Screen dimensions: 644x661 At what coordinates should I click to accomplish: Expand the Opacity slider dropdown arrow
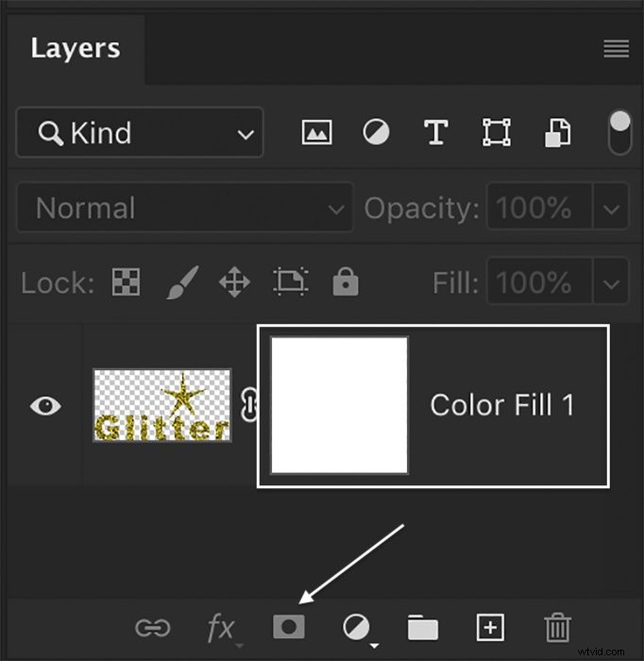(x=611, y=207)
